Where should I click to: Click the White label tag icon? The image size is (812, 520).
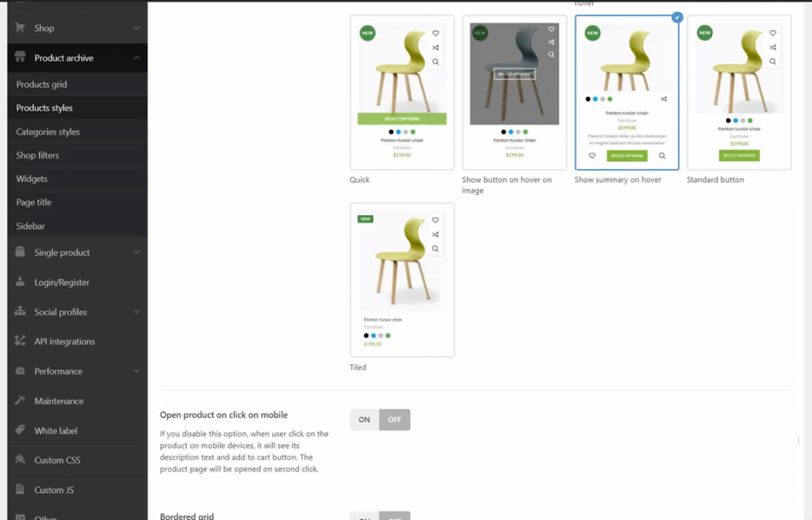20,430
